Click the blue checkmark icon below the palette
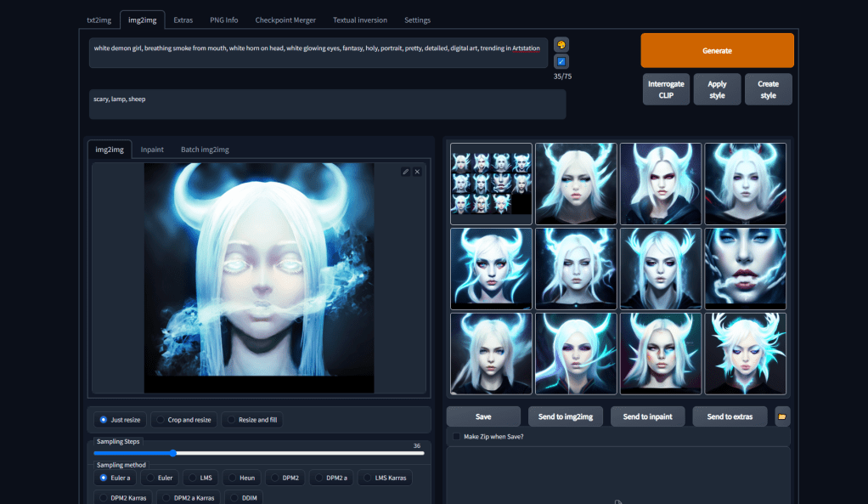The height and width of the screenshot is (504, 868). (x=561, y=62)
